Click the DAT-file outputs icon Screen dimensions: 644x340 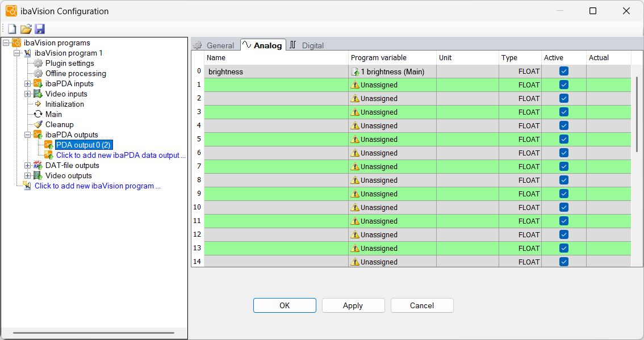[x=38, y=166]
